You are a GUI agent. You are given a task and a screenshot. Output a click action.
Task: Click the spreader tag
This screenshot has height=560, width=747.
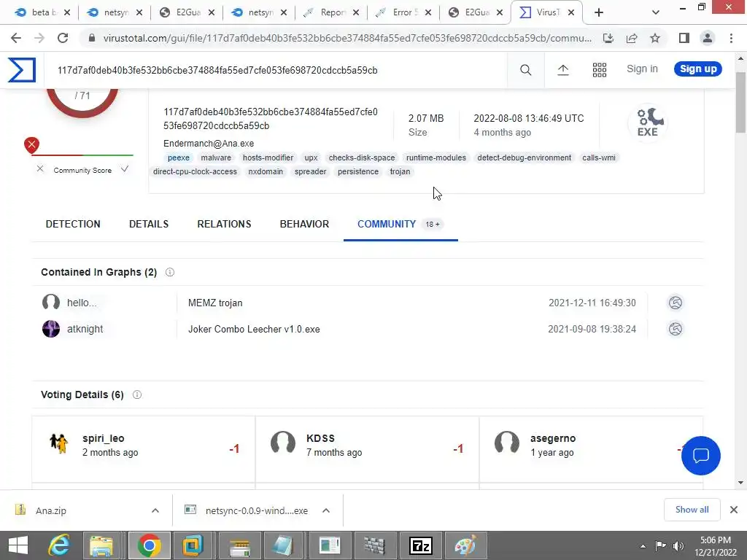[310, 171]
